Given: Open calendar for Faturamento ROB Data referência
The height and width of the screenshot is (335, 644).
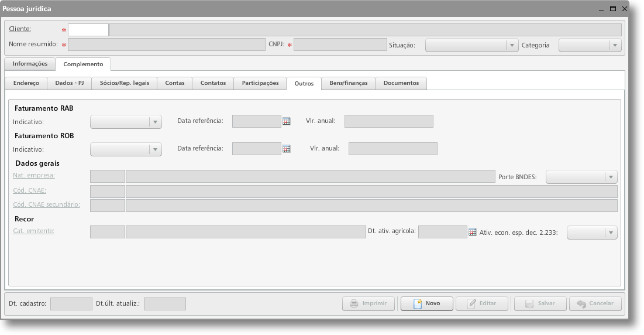Looking at the screenshot, I should click(x=286, y=149).
